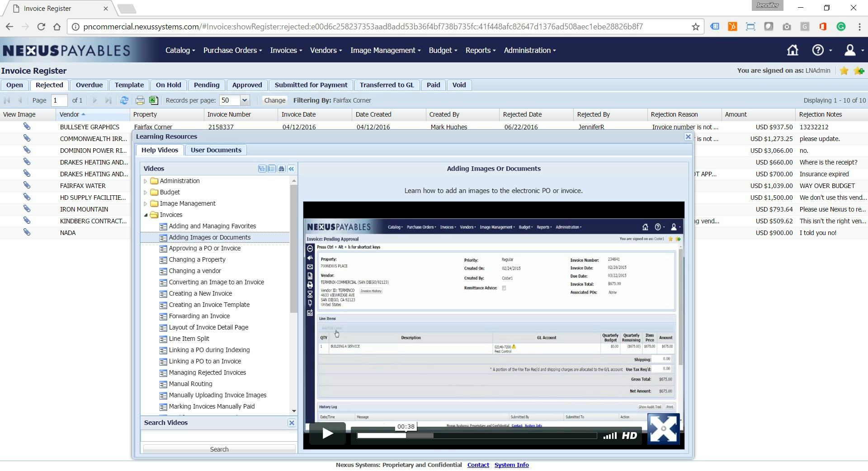868x471 pixels.
Task: Collapse the Invoices video folder
Action: pyautogui.click(x=146, y=215)
